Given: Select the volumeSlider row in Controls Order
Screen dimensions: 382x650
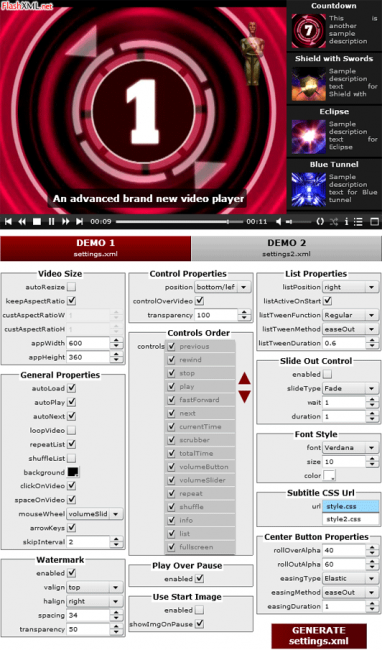Looking at the screenshot, I should pyautogui.click(x=200, y=480).
